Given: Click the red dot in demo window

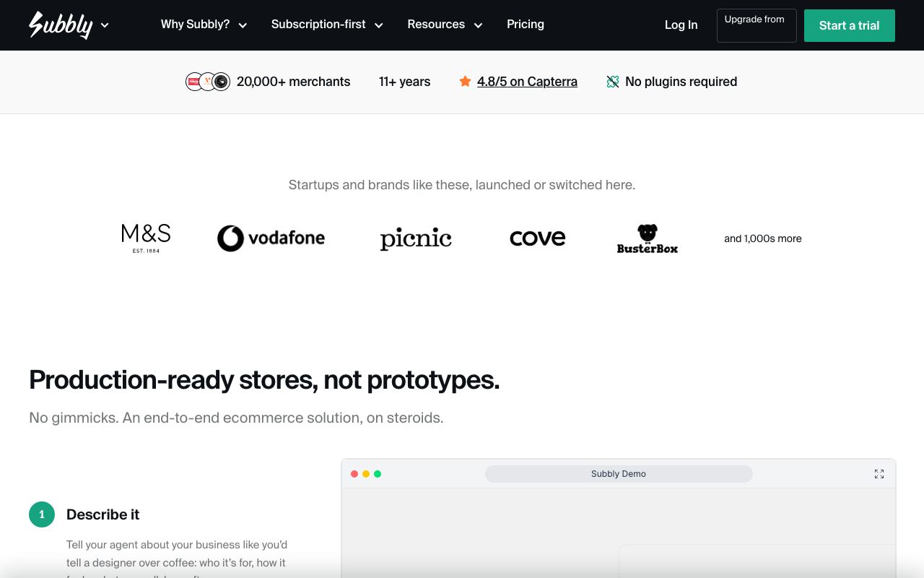Looking at the screenshot, I should point(354,474).
